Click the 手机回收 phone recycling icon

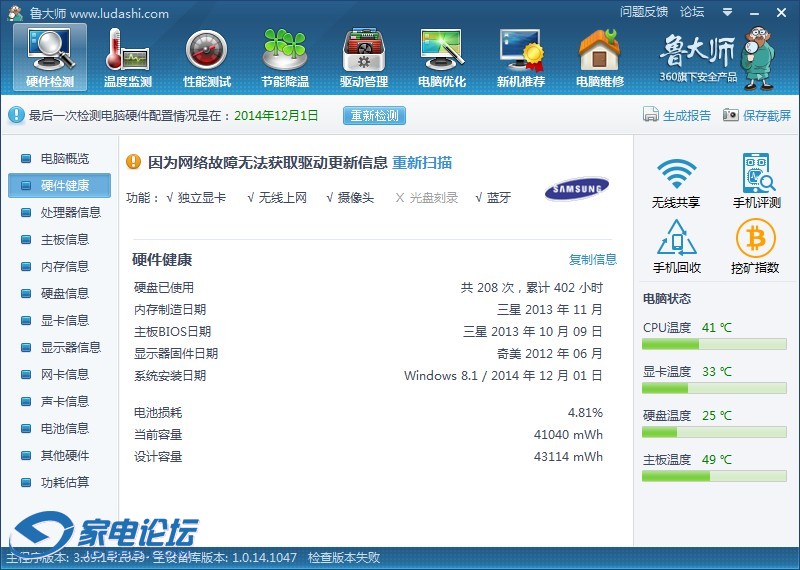(676, 246)
